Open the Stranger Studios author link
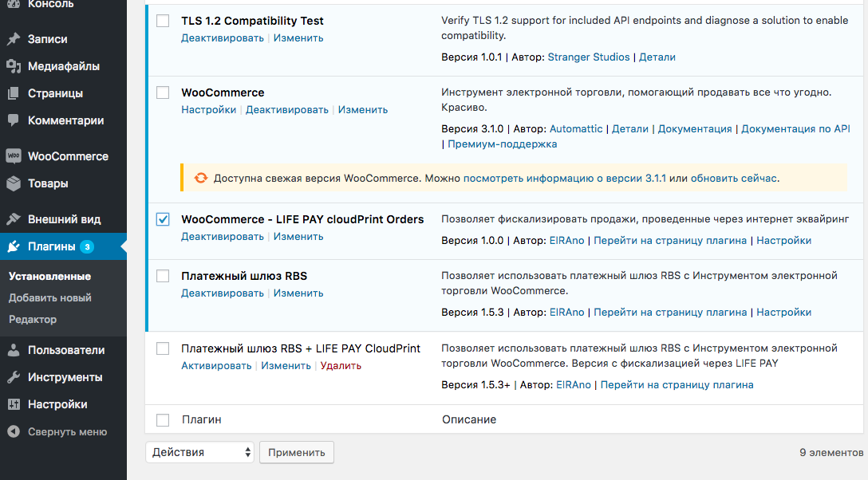The height and width of the screenshot is (480, 868). tap(589, 57)
